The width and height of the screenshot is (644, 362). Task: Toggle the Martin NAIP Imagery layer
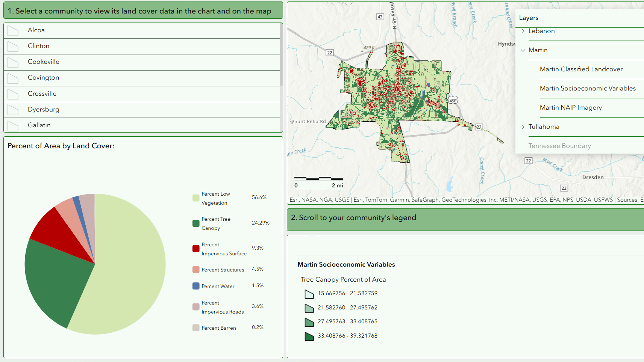click(571, 108)
